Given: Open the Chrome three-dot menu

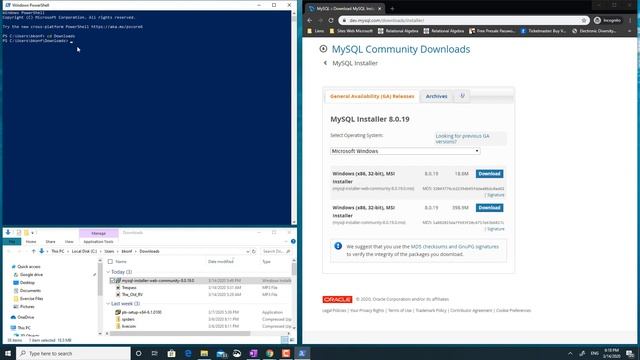Looking at the screenshot, I should (631, 20).
